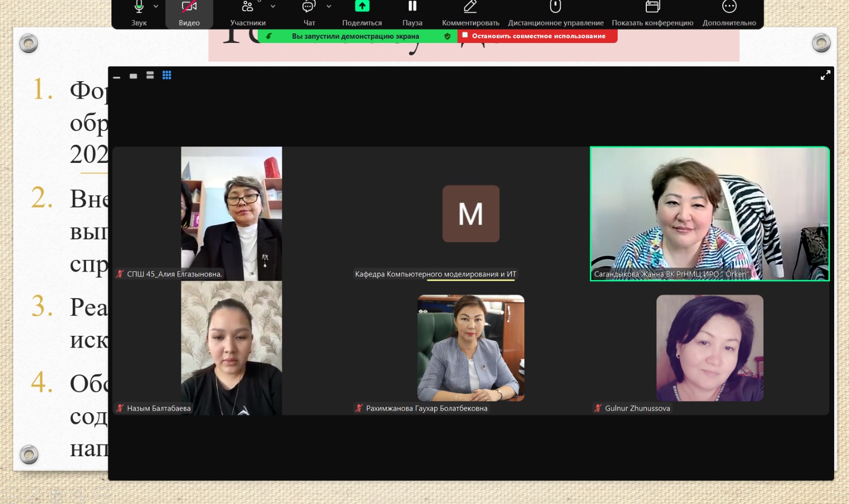Expand the arrow next to Участники
Viewport: 849px width, 504px height.
(x=273, y=6)
